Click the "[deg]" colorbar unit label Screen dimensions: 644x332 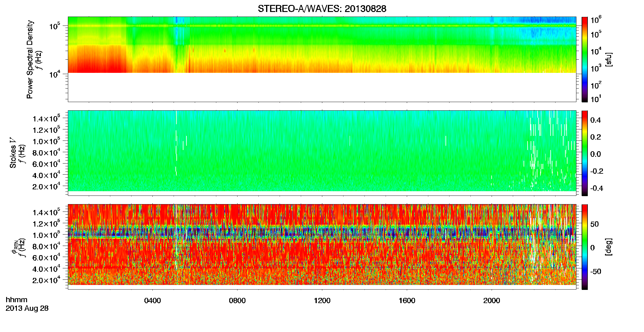609,247
